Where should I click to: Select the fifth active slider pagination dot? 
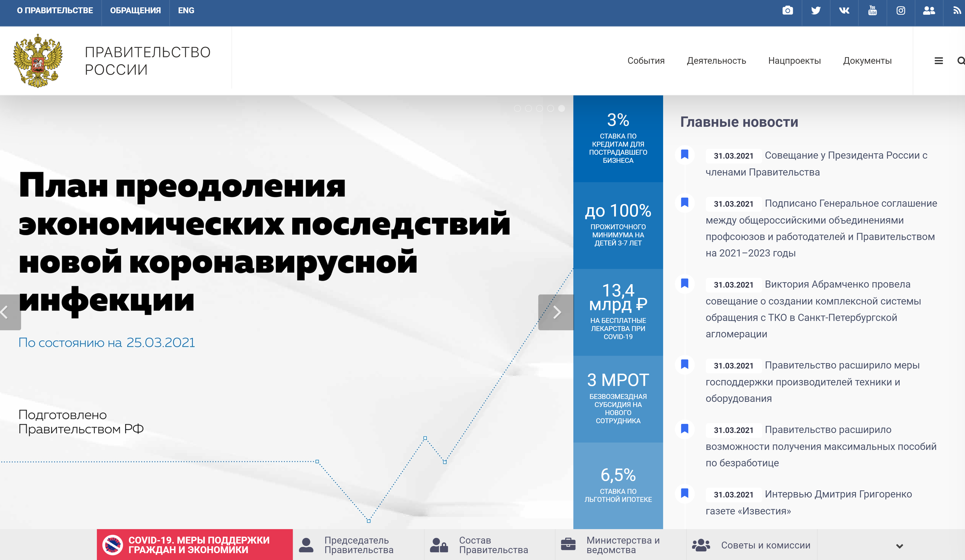coord(561,108)
